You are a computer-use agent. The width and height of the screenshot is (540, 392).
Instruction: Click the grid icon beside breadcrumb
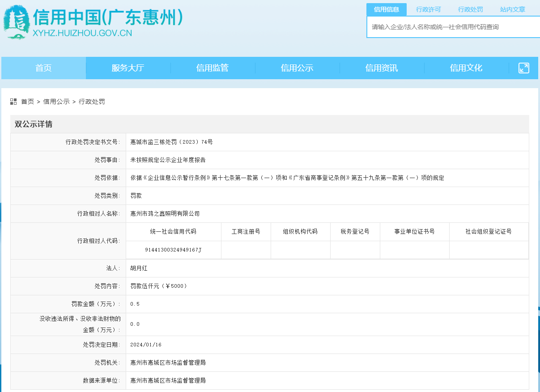pyautogui.click(x=13, y=102)
